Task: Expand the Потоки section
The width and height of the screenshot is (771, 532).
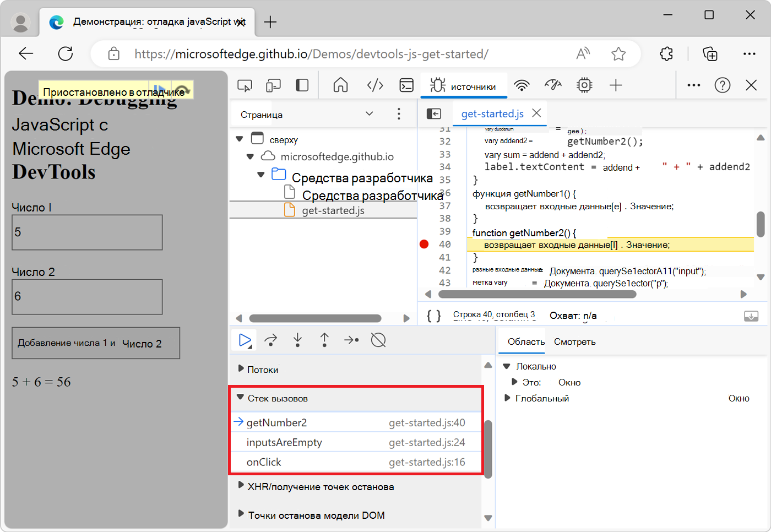Action: point(241,368)
